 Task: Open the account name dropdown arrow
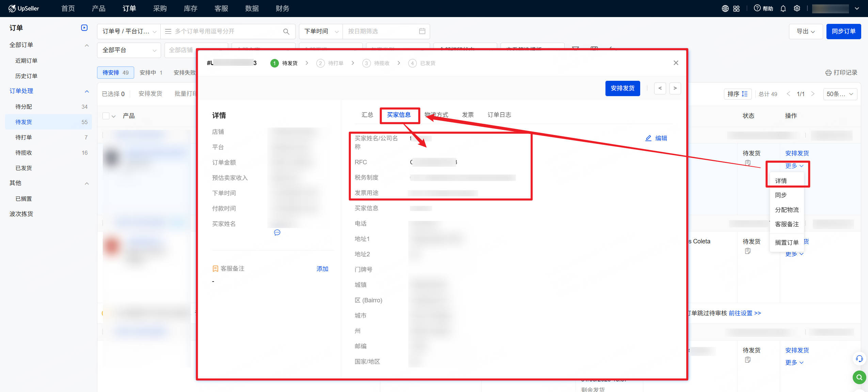tap(857, 9)
